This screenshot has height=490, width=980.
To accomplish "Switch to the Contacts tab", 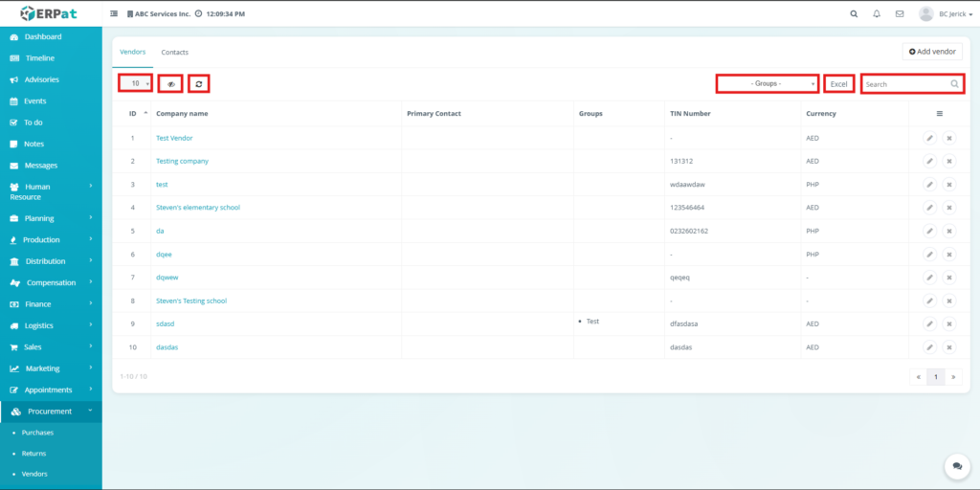I will tap(174, 53).
